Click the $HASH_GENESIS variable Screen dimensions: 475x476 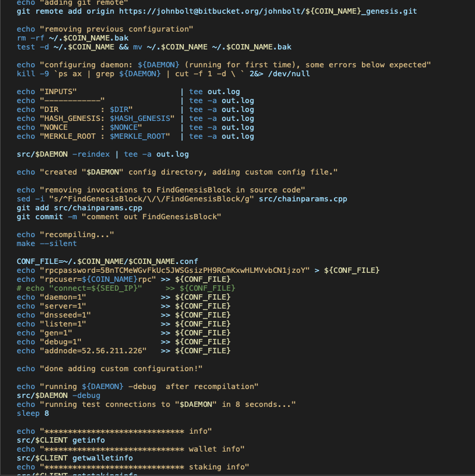click(140, 119)
